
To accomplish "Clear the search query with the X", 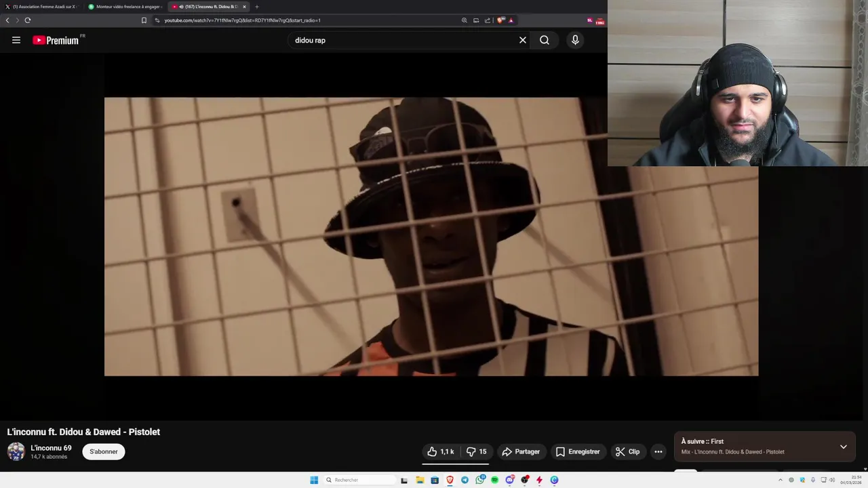I will [523, 40].
